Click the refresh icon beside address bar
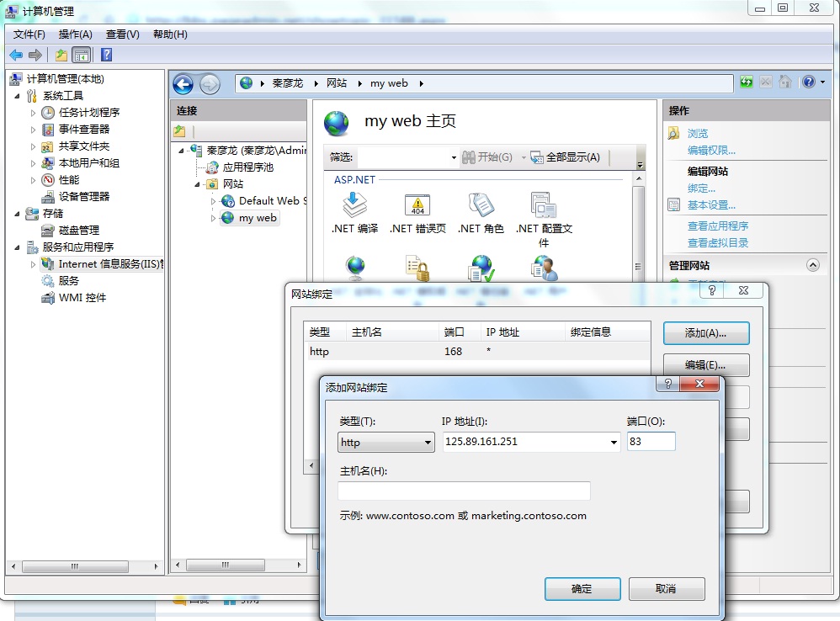The width and height of the screenshot is (840, 621). click(x=746, y=82)
